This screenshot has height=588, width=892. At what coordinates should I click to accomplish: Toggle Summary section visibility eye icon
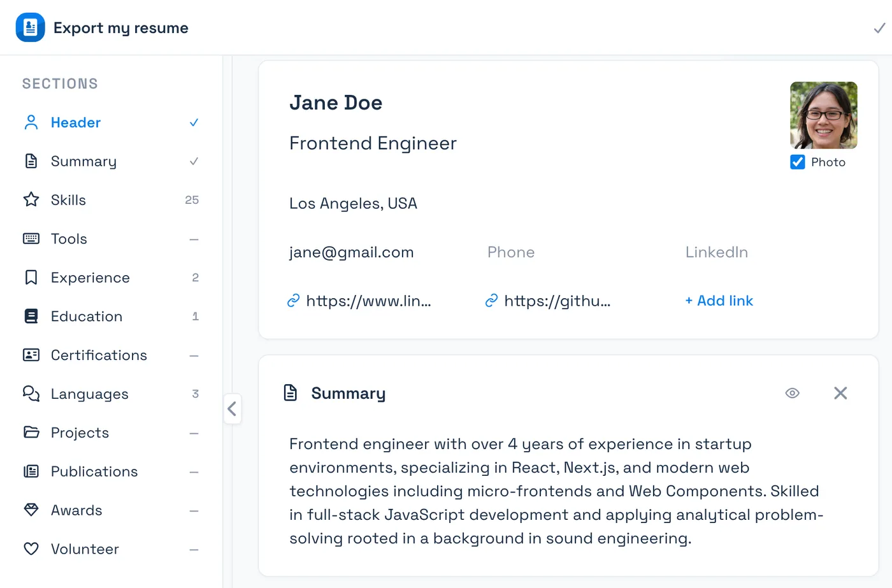pos(793,393)
